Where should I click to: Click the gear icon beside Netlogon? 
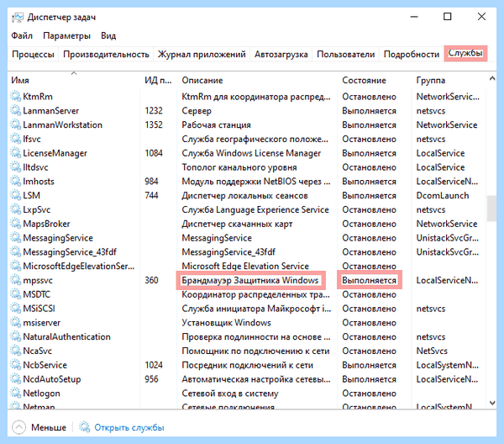pyautogui.click(x=15, y=394)
